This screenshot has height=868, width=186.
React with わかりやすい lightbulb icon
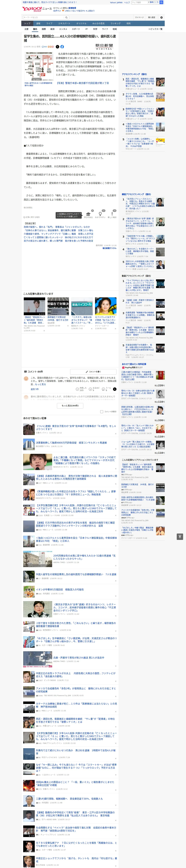click(100, 214)
